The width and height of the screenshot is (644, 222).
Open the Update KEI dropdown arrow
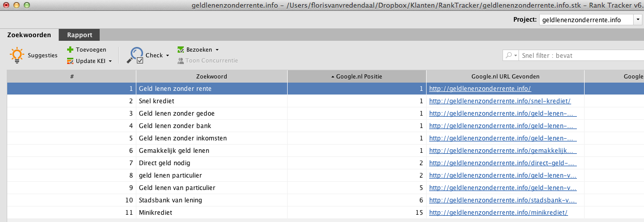coord(111,61)
